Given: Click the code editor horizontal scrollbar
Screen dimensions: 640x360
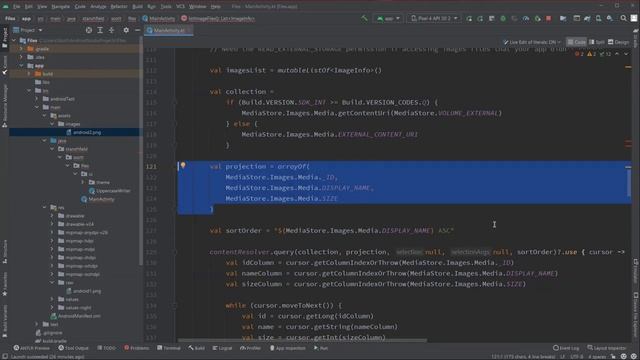Looking at the screenshot, I should (x=302, y=340).
